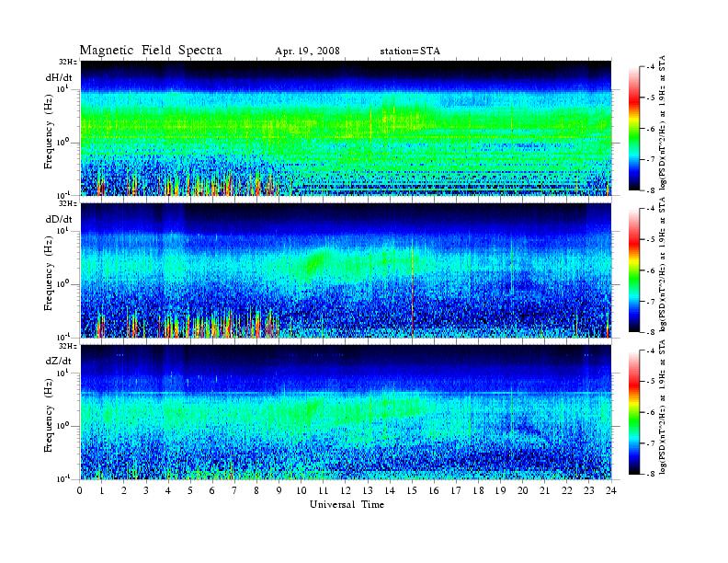Click the dH/dt spectrogram plot
The height and width of the screenshot is (563, 728).
pos(346,128)
